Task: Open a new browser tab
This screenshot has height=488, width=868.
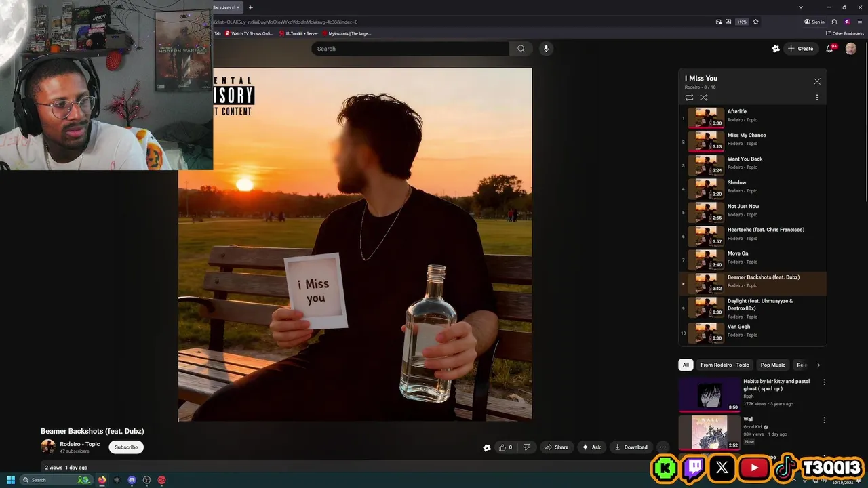Action: 250,7
